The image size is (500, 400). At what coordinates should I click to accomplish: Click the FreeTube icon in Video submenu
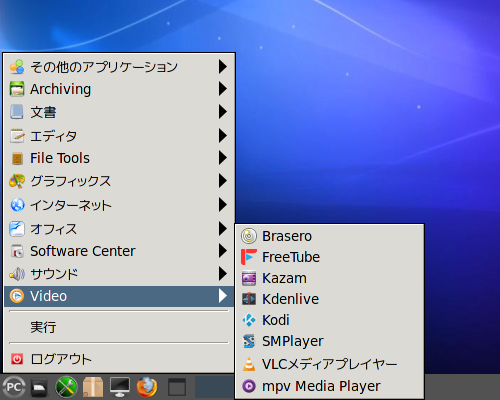click(249, 257)
